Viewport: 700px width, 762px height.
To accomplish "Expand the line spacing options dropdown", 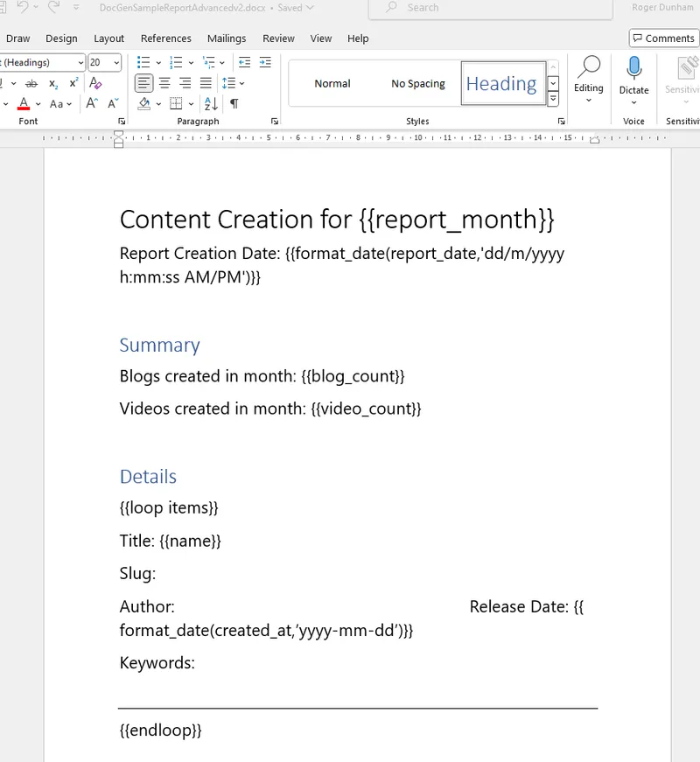I will (241, 83).
